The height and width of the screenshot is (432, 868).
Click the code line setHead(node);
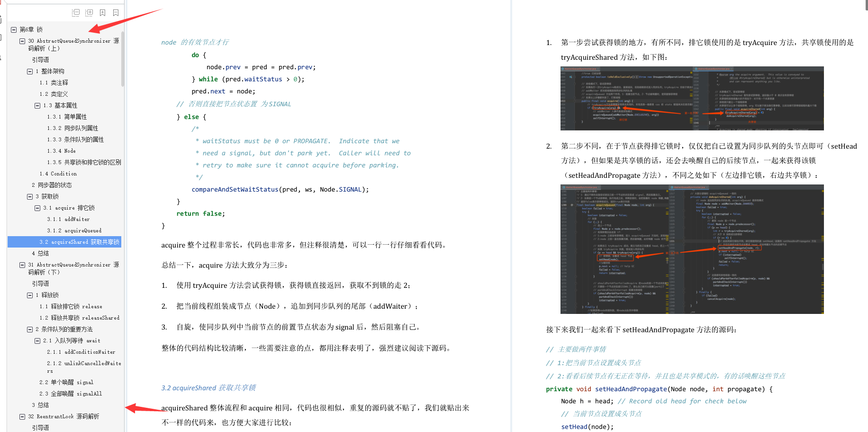click(x=587, y=427)
